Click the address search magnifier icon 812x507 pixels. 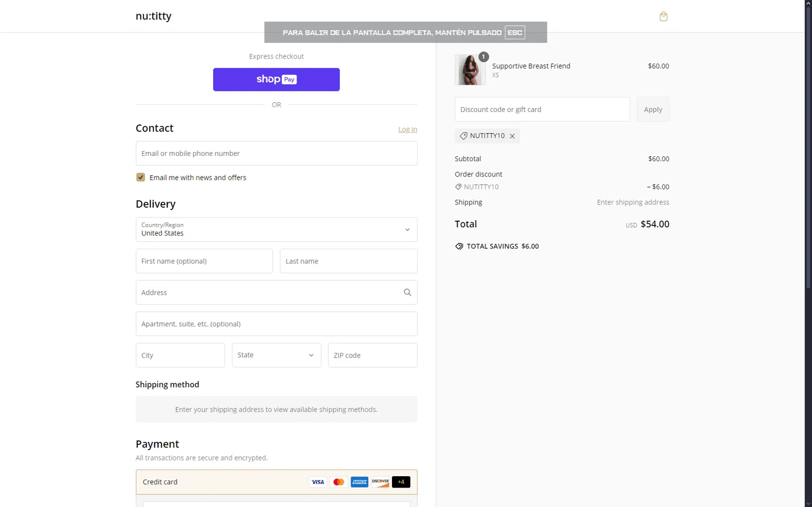(x=408, y=292)
